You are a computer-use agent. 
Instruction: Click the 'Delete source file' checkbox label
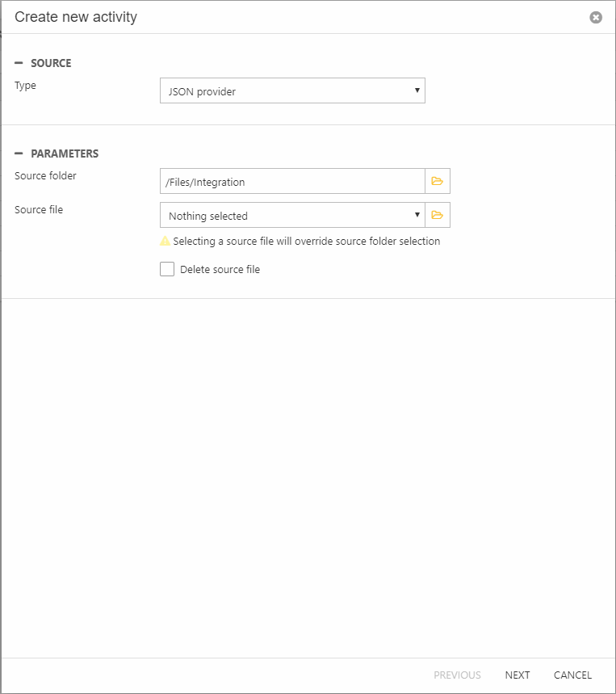(220, 270)
